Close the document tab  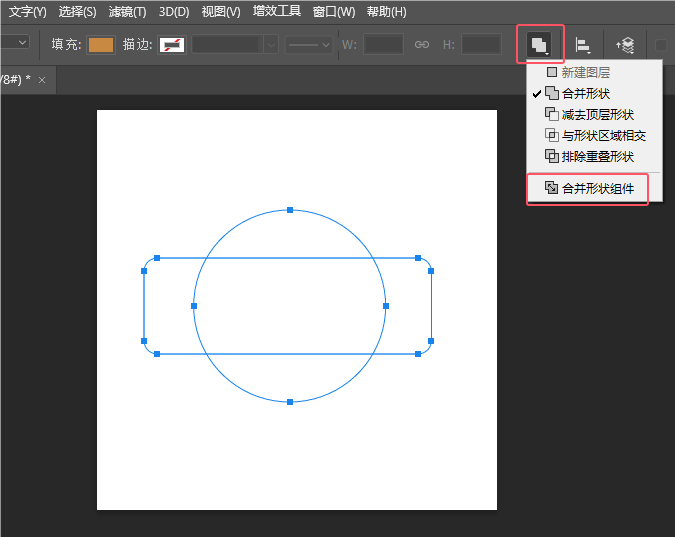pos(42,79)
